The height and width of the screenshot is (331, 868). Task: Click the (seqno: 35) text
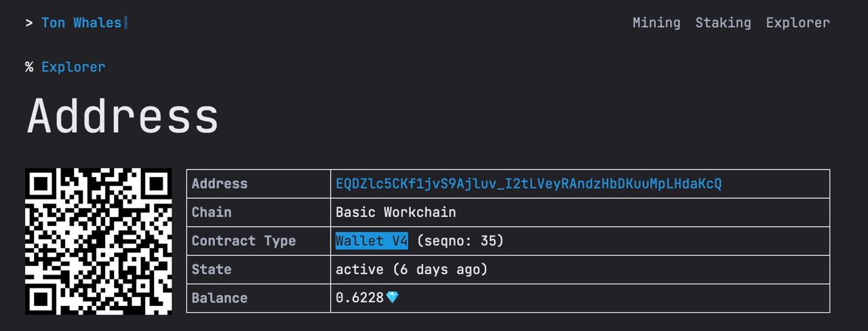460,241
